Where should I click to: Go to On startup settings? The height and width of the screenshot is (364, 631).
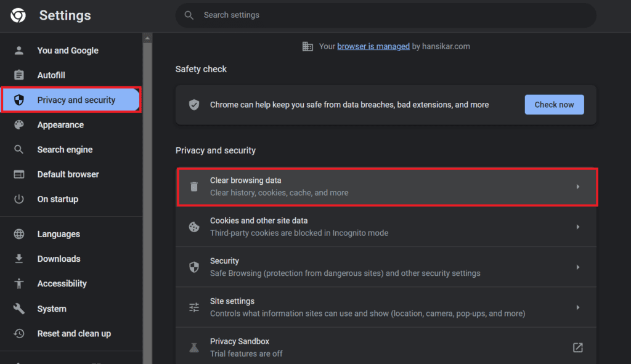pyautogui.click(x=57, y=199)
